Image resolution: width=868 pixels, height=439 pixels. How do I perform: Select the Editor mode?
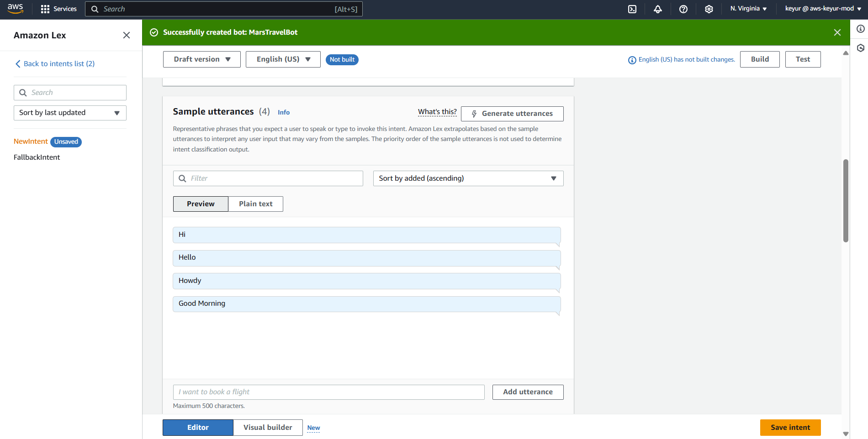click(x=198, y=428)
